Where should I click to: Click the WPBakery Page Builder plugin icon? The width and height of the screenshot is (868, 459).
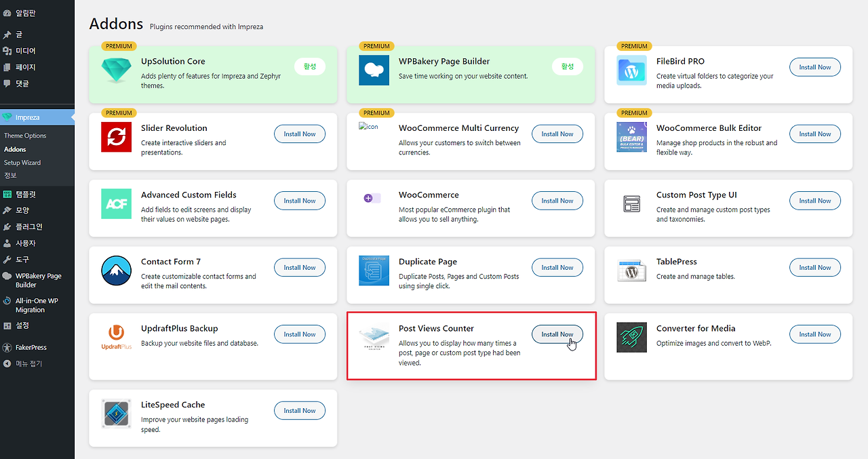pos(374,71)
